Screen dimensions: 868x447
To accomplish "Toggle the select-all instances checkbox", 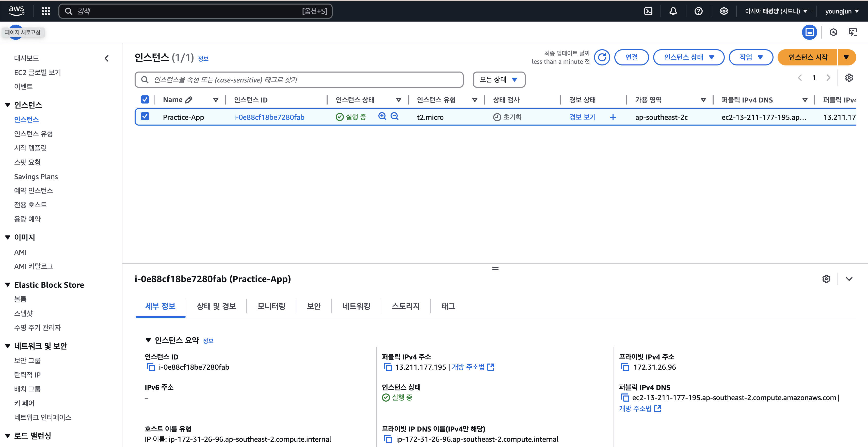I will click(x=145, y=99).
